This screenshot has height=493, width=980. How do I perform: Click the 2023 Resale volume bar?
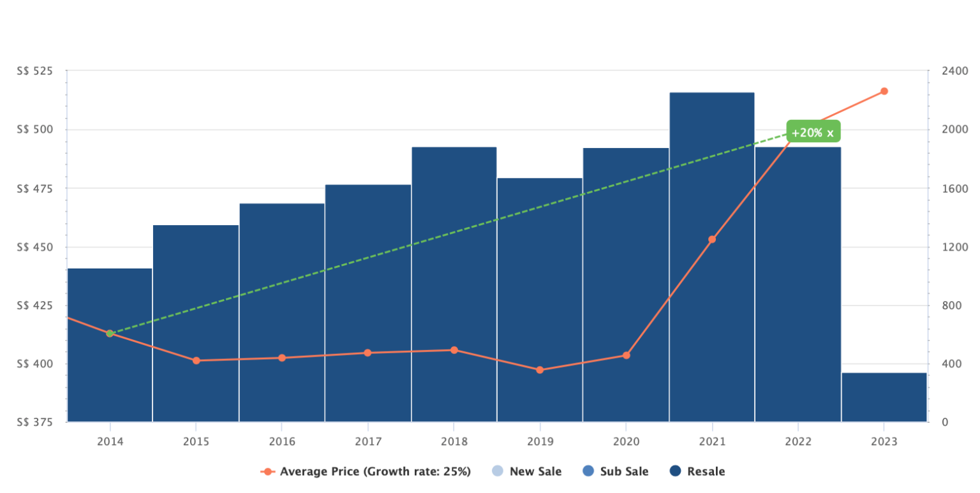point(884,397)
